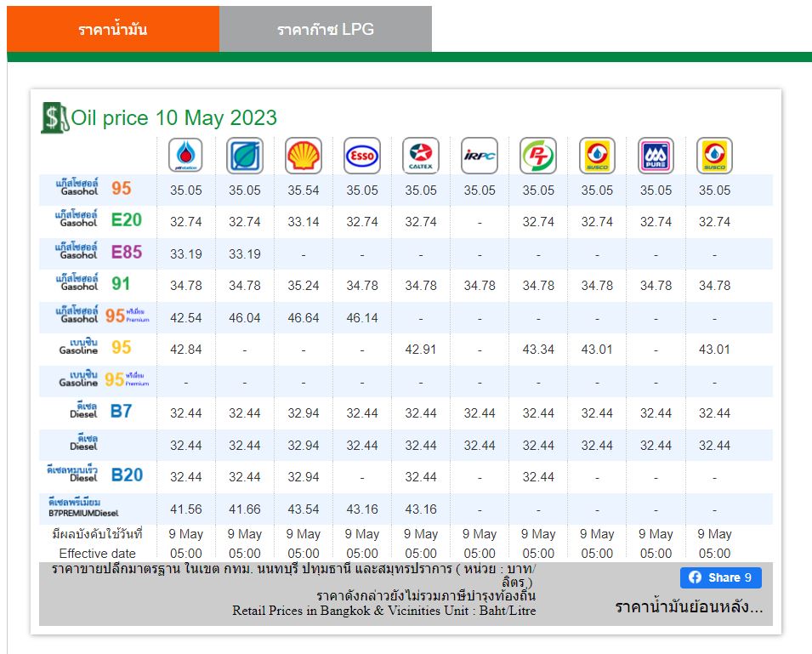Click the Caltex star logo
The image size is (812, 654).
(421, 156)
